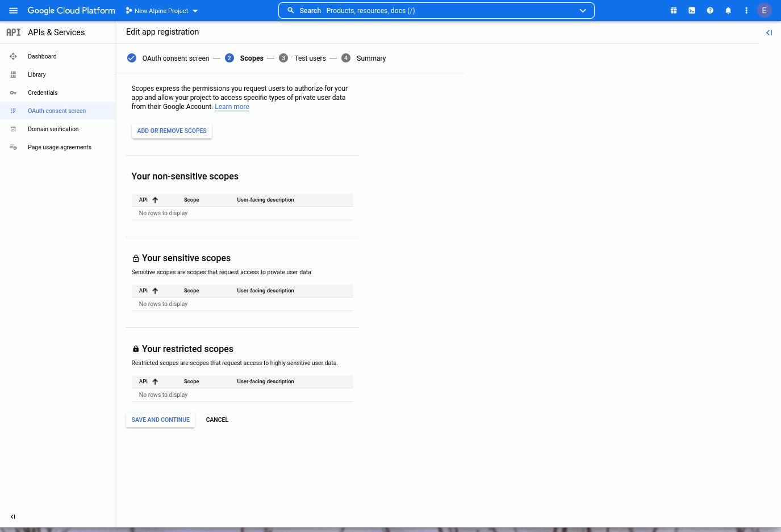Click the CANCEL button

[x=217, y=420]
